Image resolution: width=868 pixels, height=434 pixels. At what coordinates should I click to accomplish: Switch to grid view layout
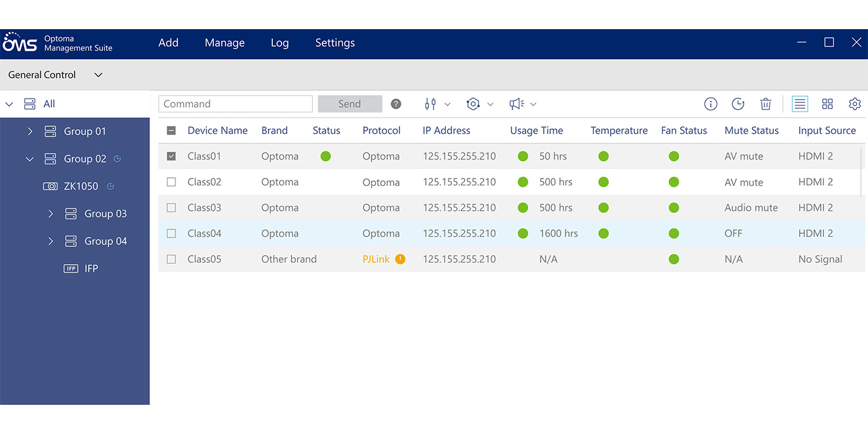827,104
